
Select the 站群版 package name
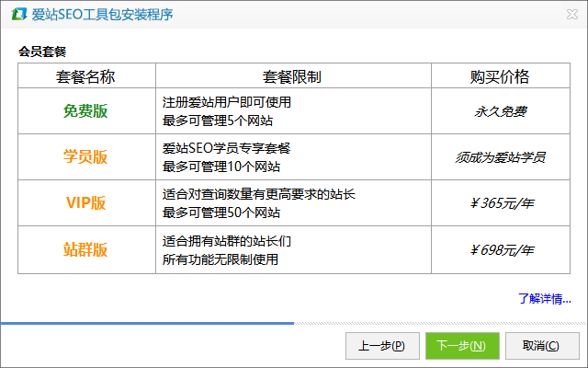85,249
